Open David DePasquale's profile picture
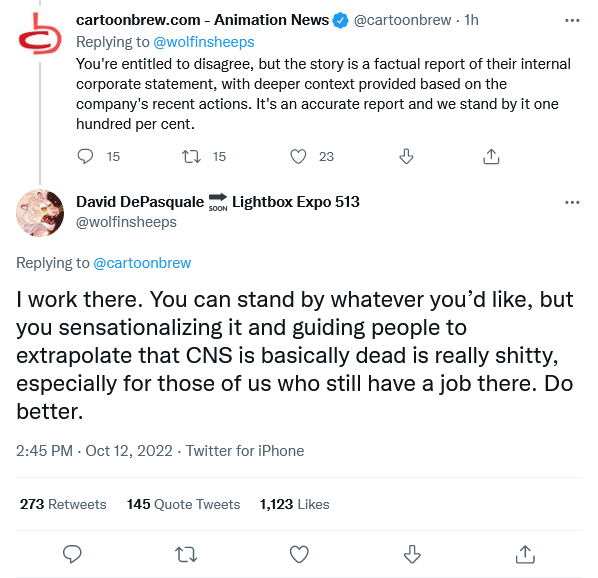The height and width of the screenshot is (578, 598). tap(40, 213)
